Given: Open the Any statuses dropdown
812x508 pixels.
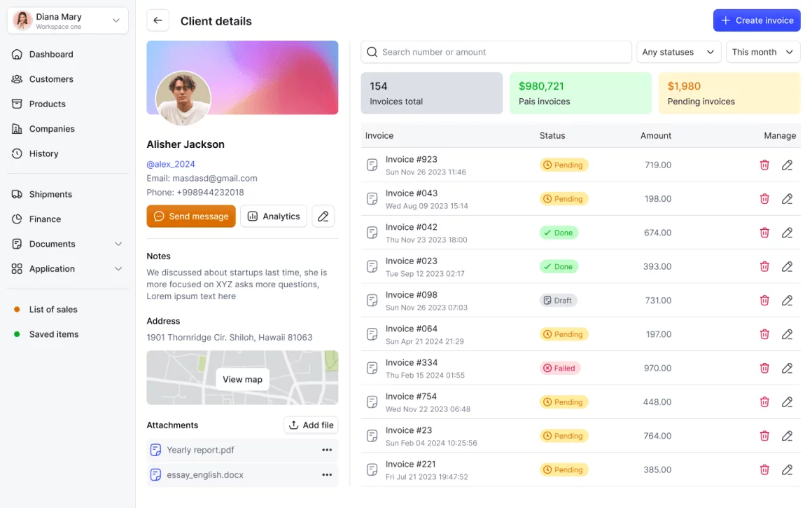Looking at the screenshot, I should tap(678, 52).
